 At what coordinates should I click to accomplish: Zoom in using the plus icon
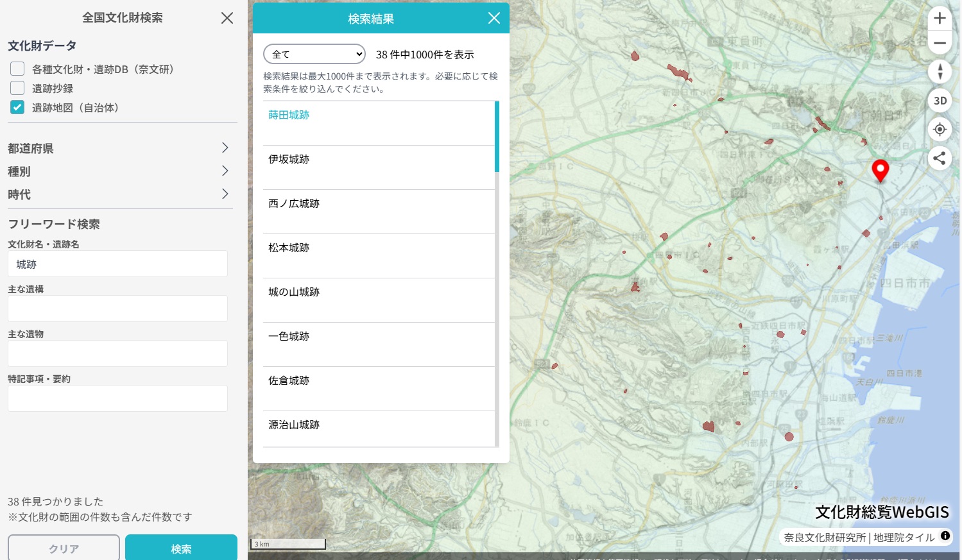point(939,18)
